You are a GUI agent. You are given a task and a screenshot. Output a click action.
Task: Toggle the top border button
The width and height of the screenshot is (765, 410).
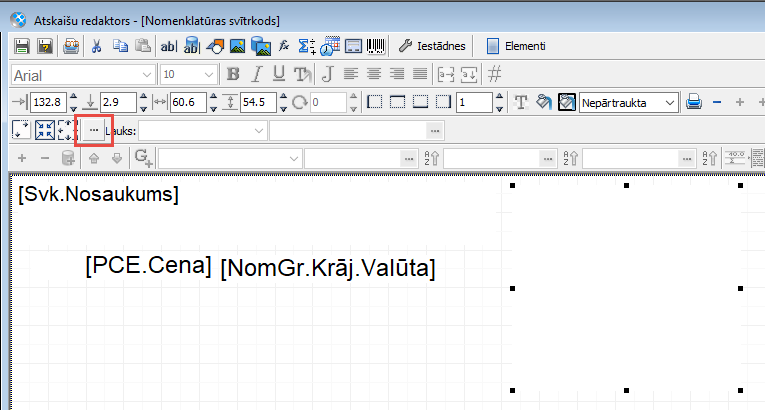397,102
